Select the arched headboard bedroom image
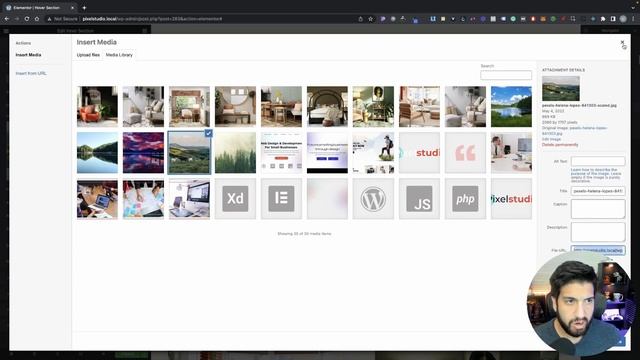 click(327, 107)
